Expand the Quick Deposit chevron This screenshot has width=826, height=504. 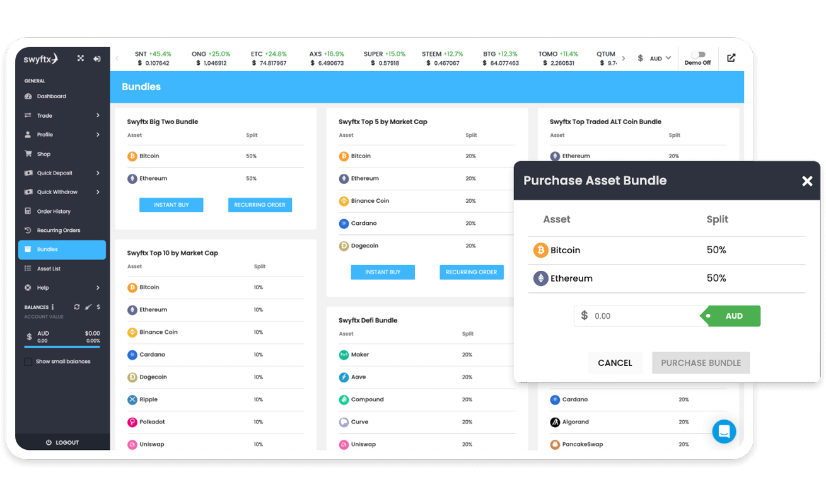(x=98, y=173)
